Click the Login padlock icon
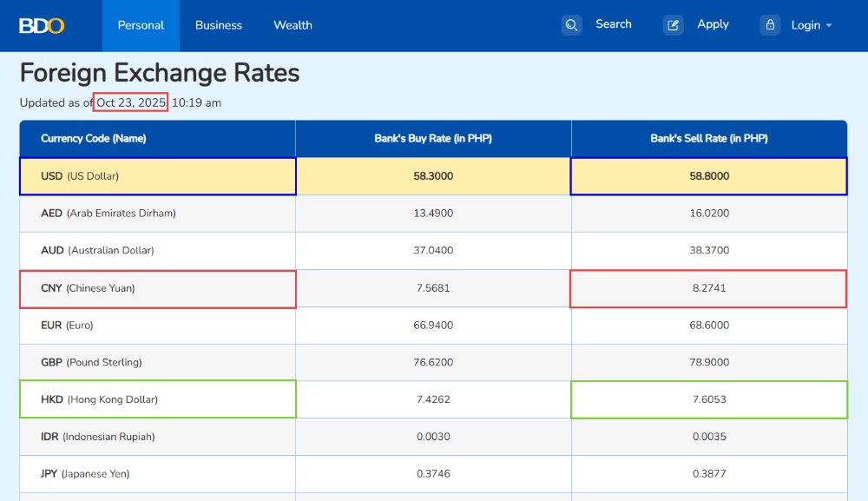 coord(770,25)
